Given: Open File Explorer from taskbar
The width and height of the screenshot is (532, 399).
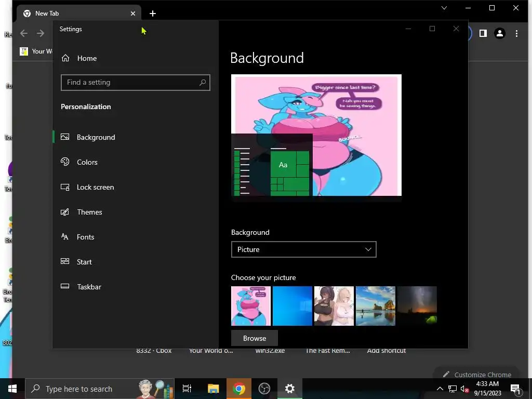Looking at the screenshot, I should (x=214, y=389).
